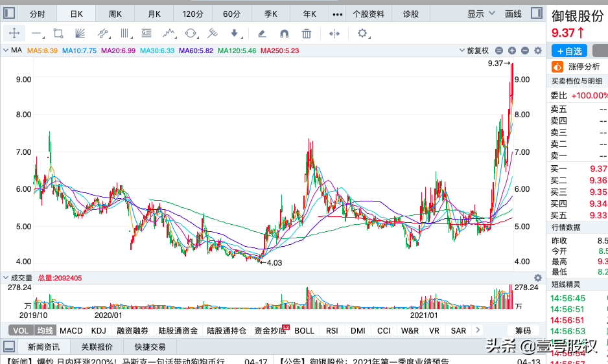Select the circle/ellipse drawing tool

point(191,33)
